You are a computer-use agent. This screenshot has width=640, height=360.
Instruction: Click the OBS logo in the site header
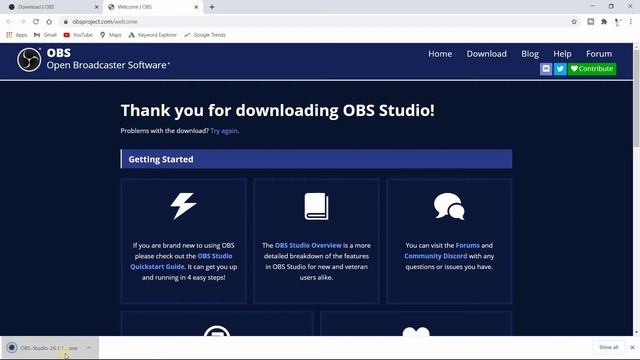[x=29, y=60]
